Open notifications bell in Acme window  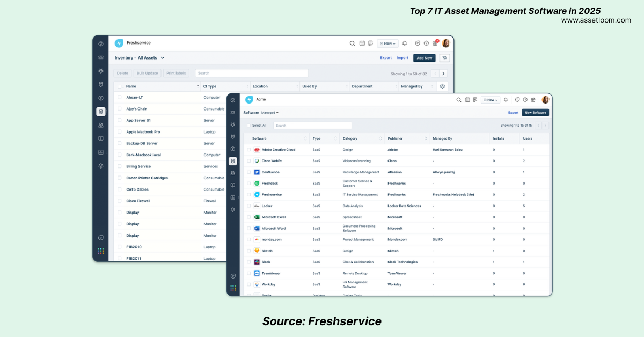pos(507,100)
